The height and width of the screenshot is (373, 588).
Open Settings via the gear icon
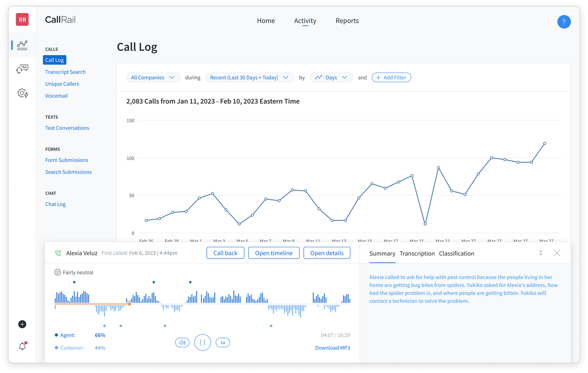22,93
